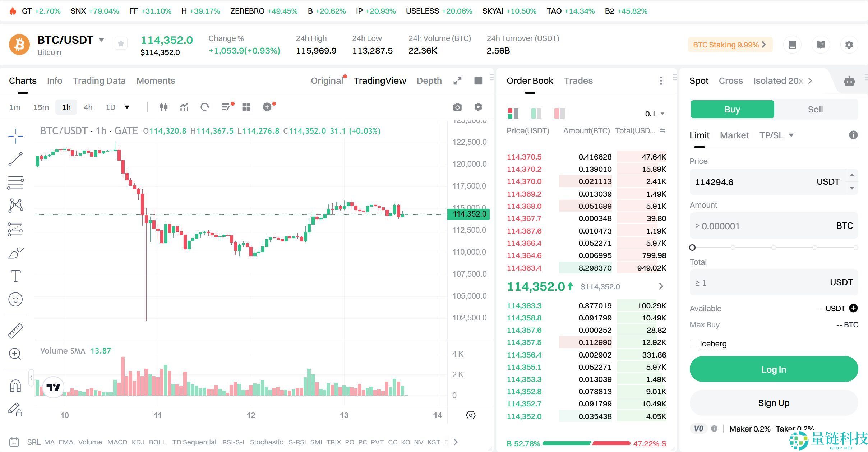
Task: Tick the Iceberg order checkbox
Action: pos(694,343)
